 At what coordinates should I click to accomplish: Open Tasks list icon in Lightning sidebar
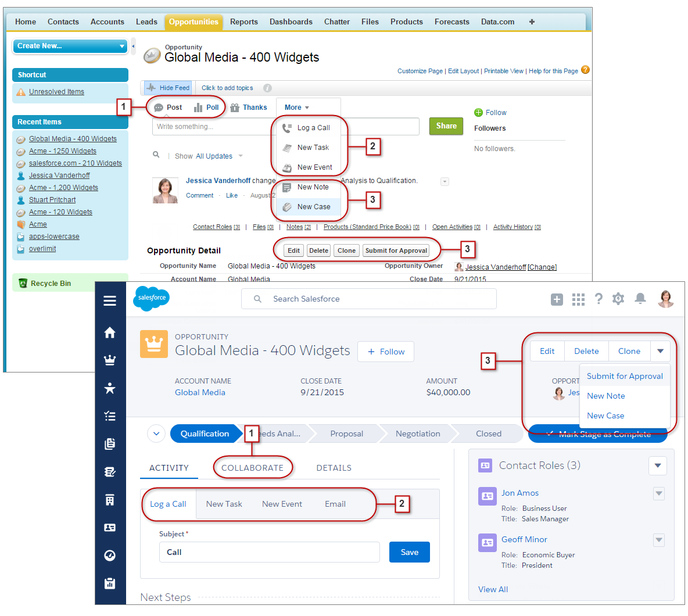(x=110, y=416)
